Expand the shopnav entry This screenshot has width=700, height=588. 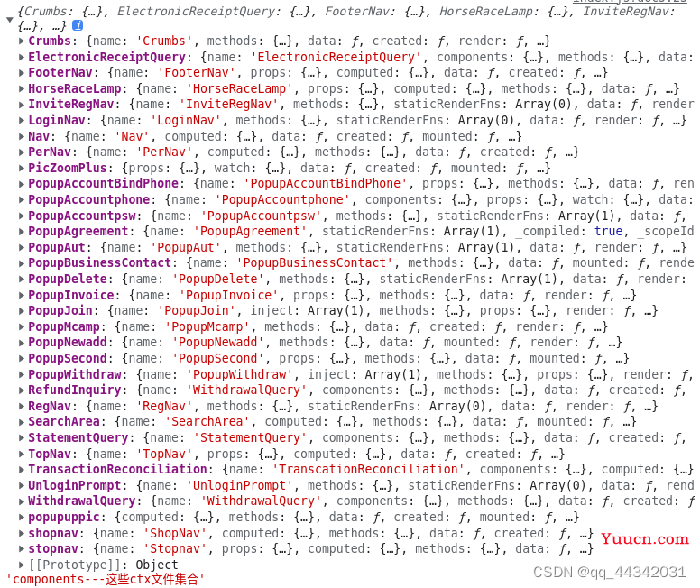click(x=22, y=534)
